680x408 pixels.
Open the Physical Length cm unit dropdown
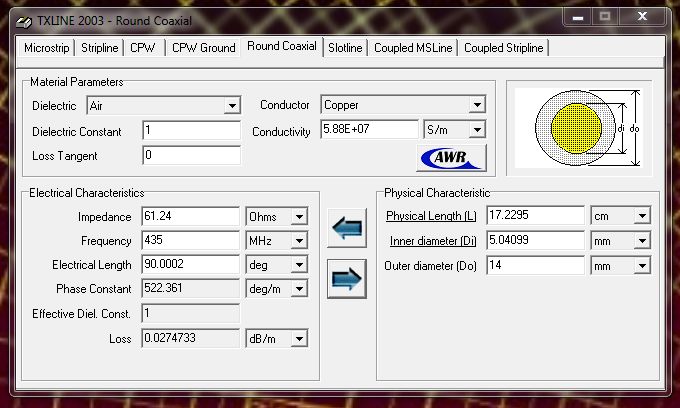[642, 215]
